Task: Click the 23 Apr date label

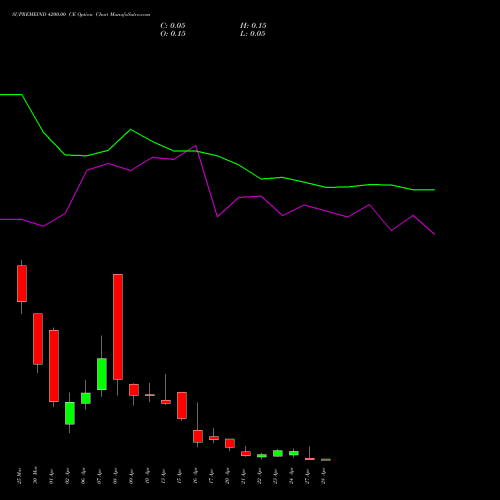Action: pyautogui.click(x=275, y=476)
